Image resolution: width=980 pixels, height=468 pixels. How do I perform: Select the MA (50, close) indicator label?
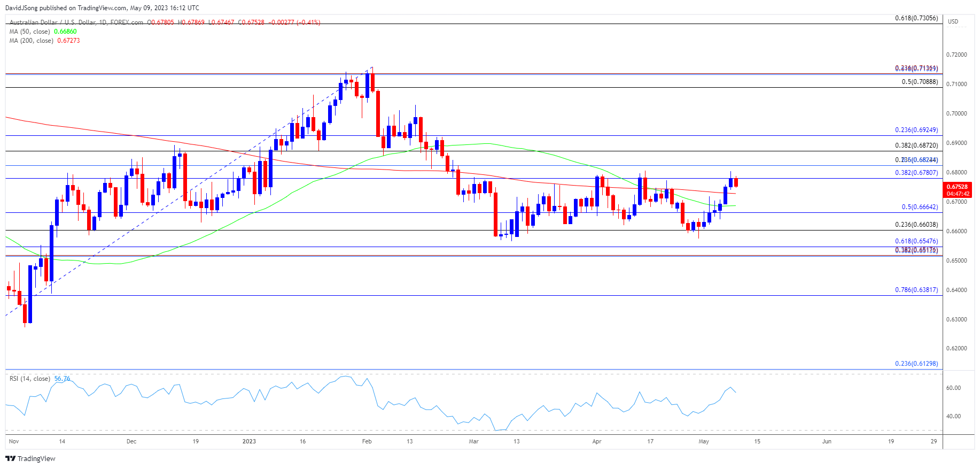[x=30, y=32]
